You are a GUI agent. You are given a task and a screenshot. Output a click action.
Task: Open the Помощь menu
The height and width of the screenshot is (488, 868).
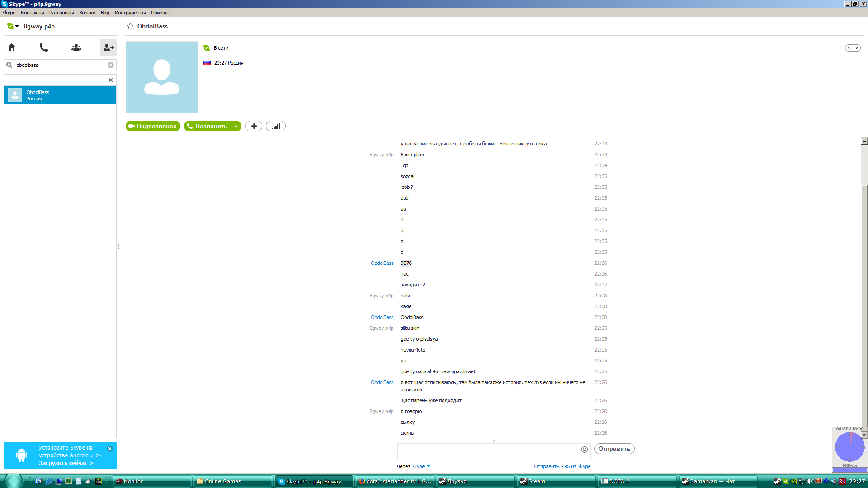point(160,13)
